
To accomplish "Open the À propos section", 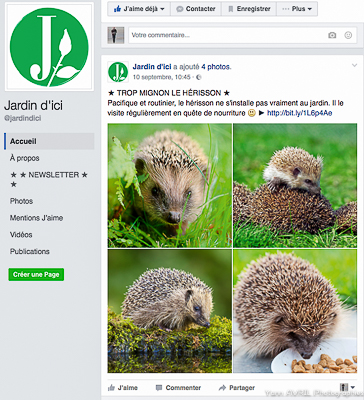I will click(25, 158).
